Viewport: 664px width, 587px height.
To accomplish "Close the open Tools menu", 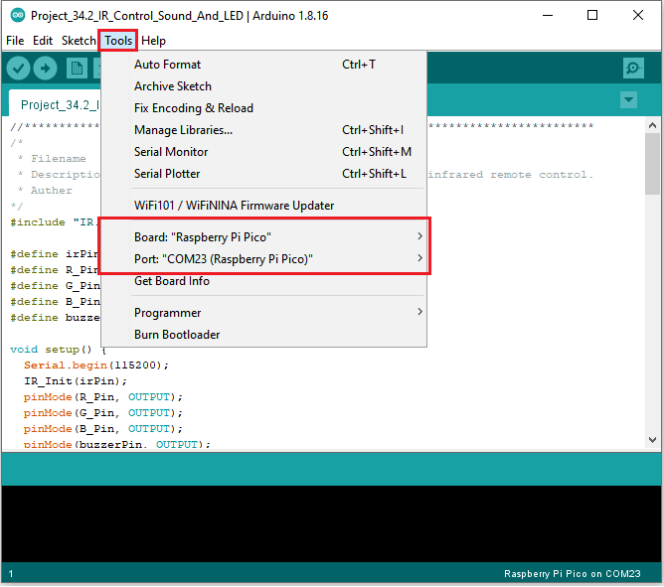I will pos(118,41).
